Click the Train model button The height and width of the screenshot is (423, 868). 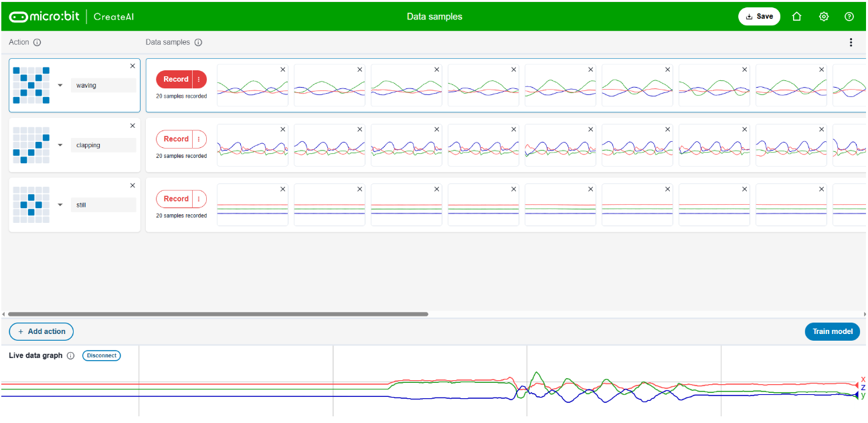(x=832, y=331)
